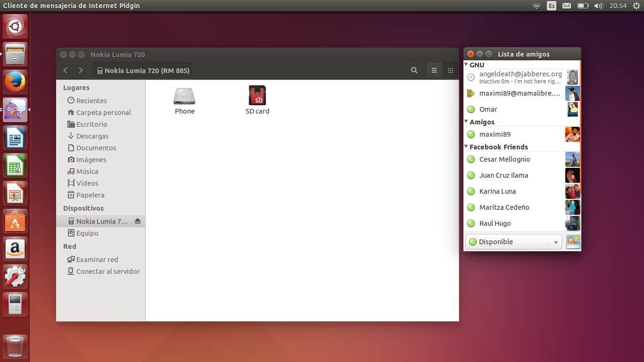The image size is (644, 362).
Task: Open Wi-Fi network indicator menu
Action: pyautogui.click(x=537, y=6)
